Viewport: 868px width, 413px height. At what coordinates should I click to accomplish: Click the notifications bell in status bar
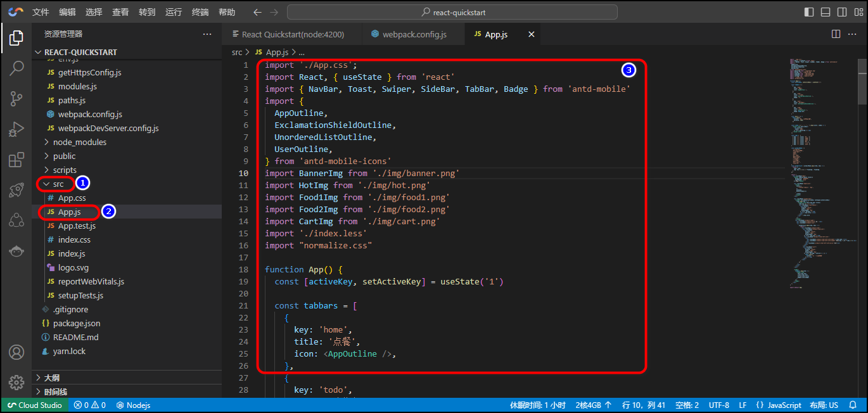(x=853, y=405)
